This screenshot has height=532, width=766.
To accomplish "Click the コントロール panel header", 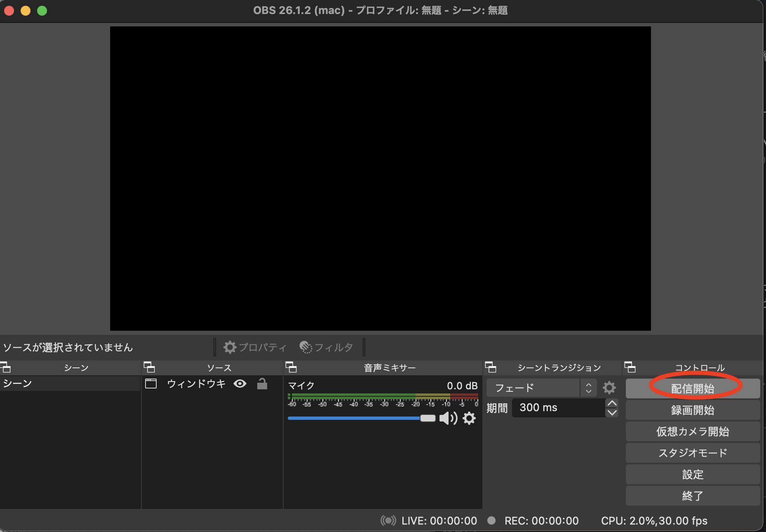I will [x=701, y=367].
